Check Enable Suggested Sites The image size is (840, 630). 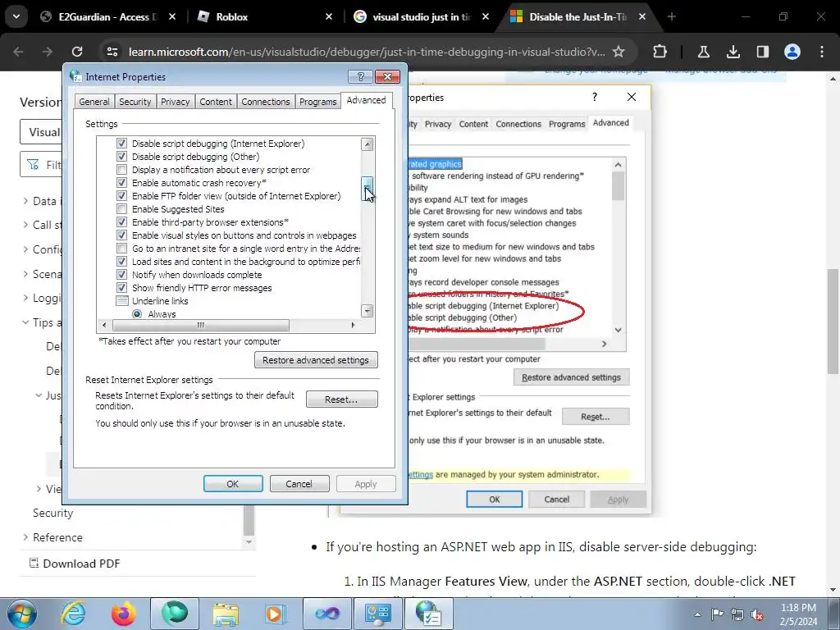coord(121,209)
